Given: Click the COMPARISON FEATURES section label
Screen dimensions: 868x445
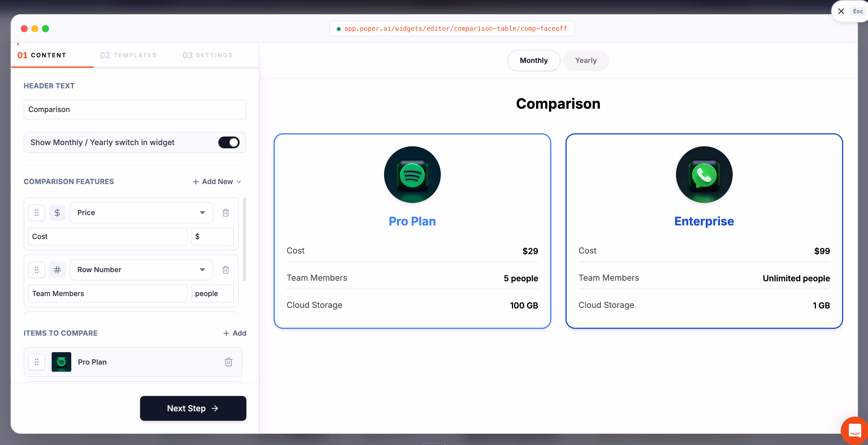Looking at the screenshot, I should pos(69,182).
